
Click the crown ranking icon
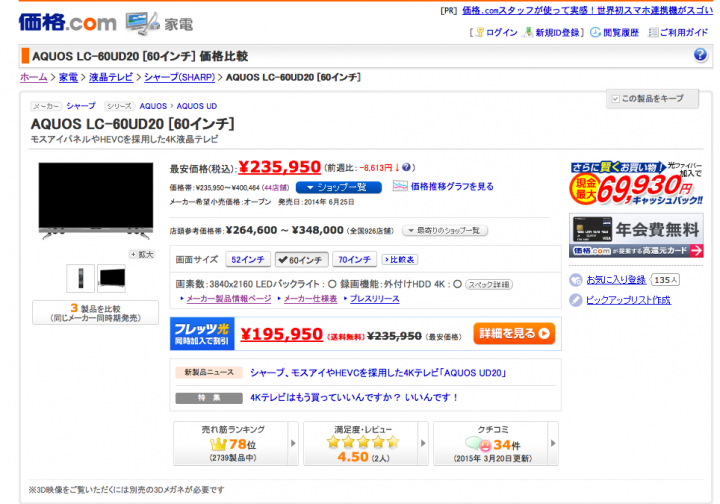[218, 444]
